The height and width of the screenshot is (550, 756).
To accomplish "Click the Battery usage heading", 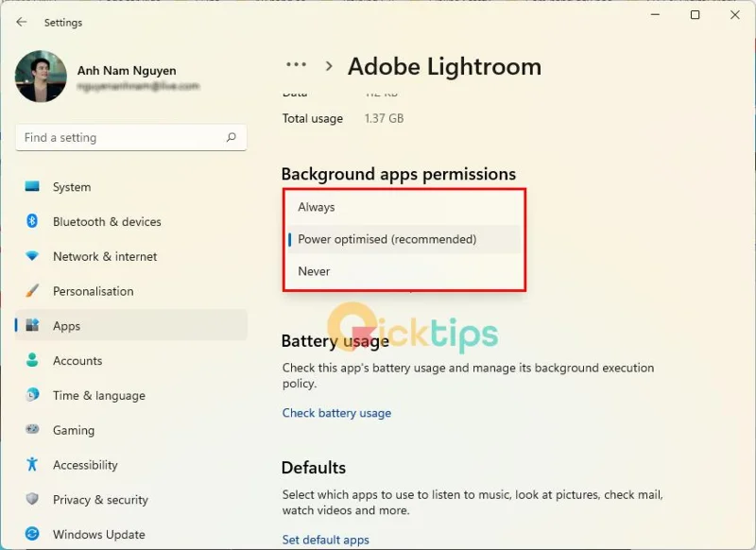I will tap(335, 341).
